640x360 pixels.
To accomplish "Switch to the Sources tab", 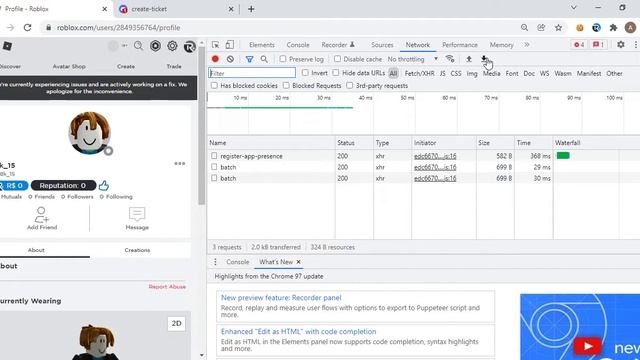I will pyautogui.click(x=382, y=45).
